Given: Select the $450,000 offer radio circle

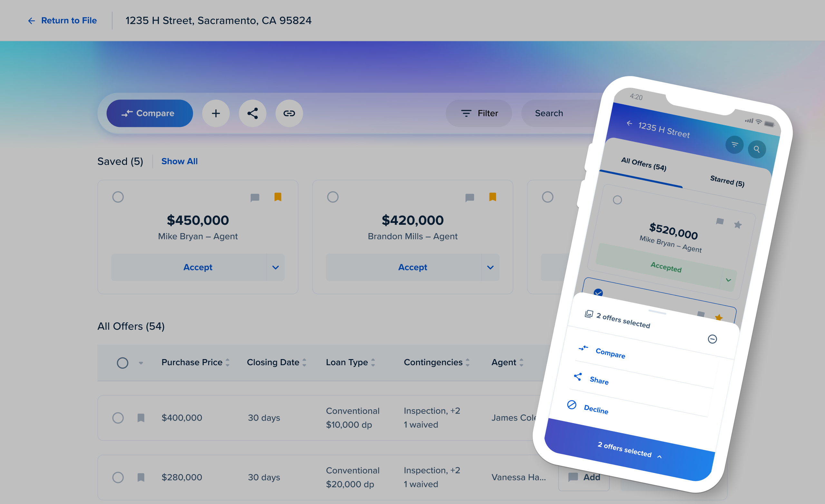Looking at the screenshot, I should tap(118, 197).
